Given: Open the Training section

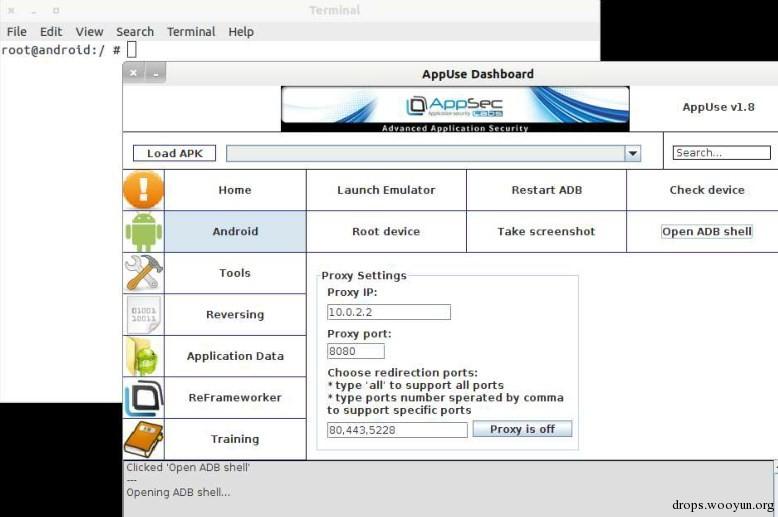Looking at the screenshot, I should pyautogui.click(x=235, y=439).
